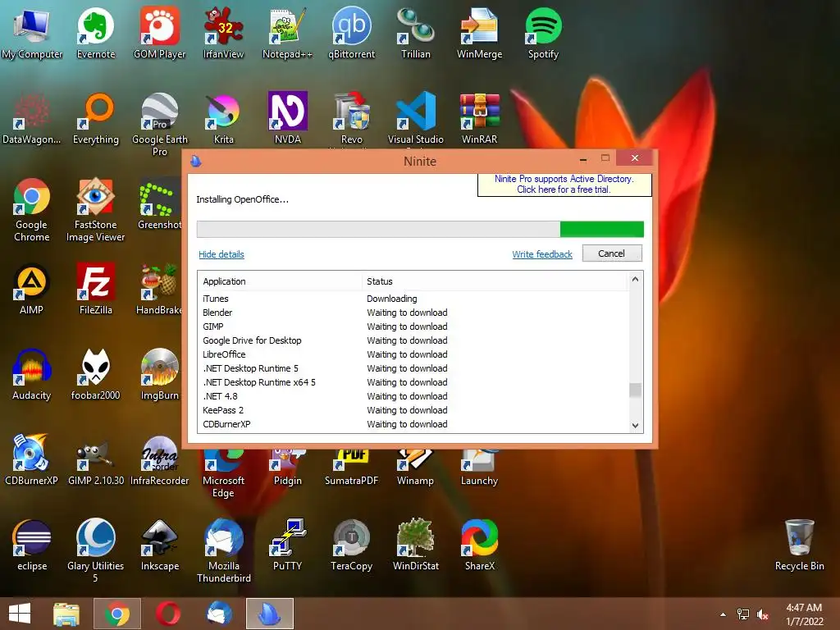Screen dimensions: 840x630
Task: Open the ShareX desktop shortcut
Action: click(x=479, y=545)
